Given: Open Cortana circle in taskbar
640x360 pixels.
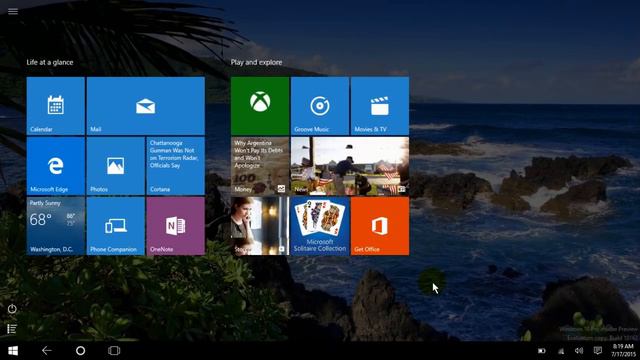Looking at the screenshot, I should (x=80, y=351).
